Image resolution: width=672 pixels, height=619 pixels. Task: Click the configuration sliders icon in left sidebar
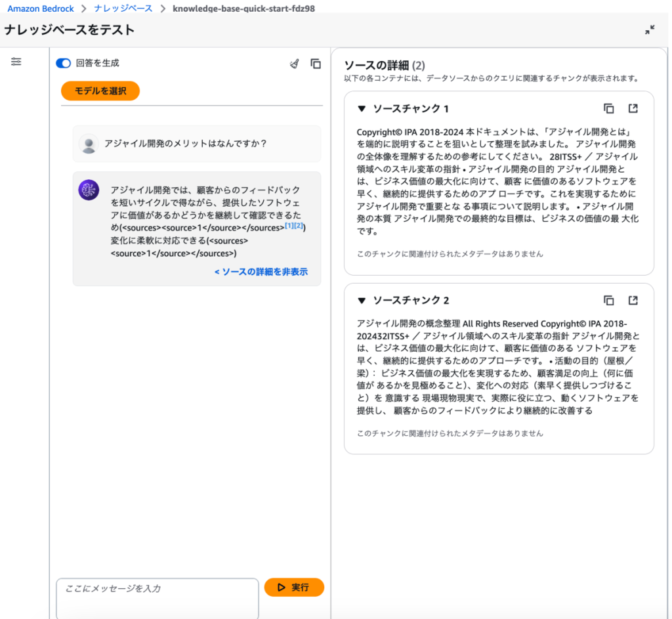pyautogui.click(x=16, y=62)
